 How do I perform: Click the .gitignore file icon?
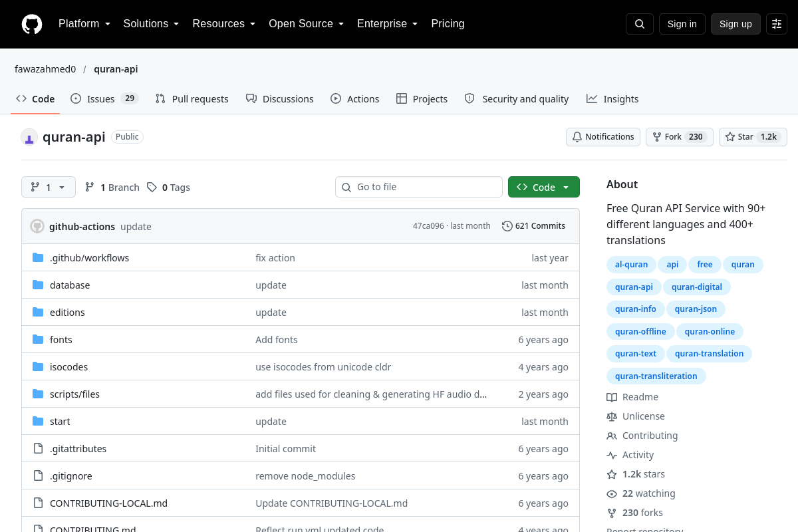tap(38, 475)
